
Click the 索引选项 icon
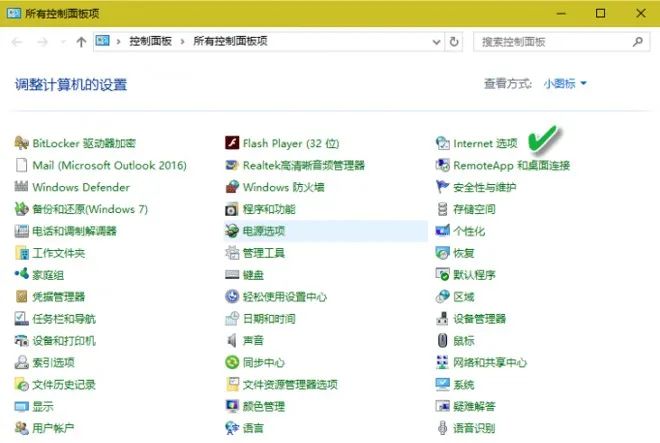click(21, 362)
